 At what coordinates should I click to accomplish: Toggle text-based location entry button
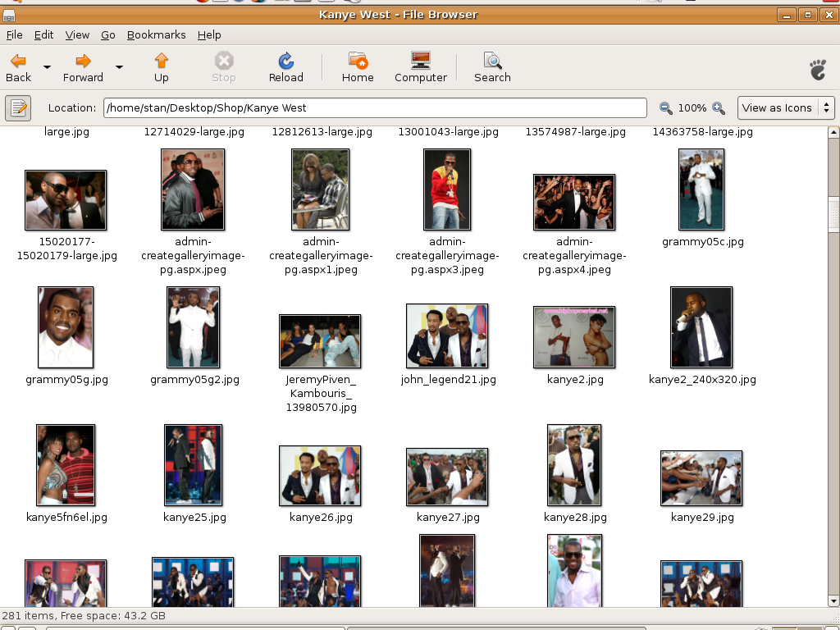(x=18, y=107)
